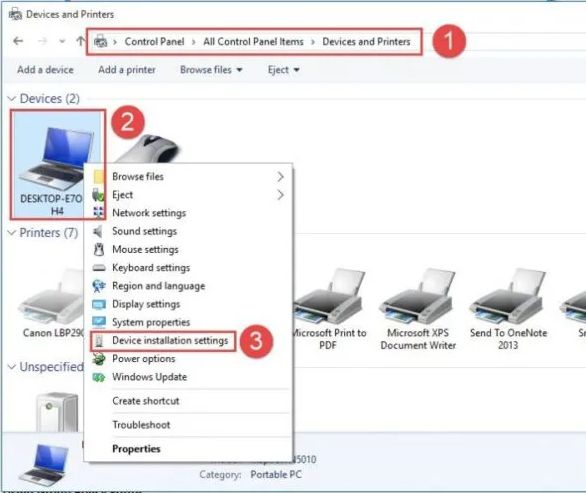Viewport: 586px width, 493px height.
Task: Click Add a printer button
Action: (x=127, y=70)
